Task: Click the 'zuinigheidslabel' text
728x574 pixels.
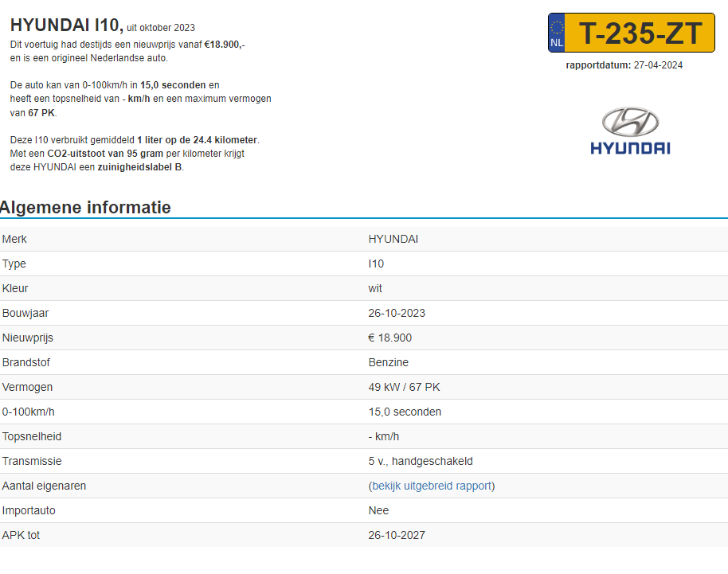Action: click(135, 167)
